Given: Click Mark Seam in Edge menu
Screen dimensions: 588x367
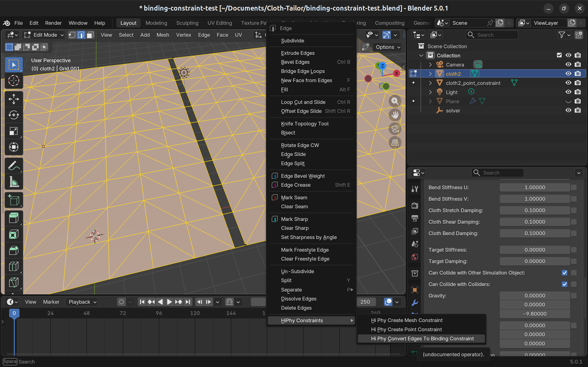Looking at the screenshot, I should click(294, 197).
